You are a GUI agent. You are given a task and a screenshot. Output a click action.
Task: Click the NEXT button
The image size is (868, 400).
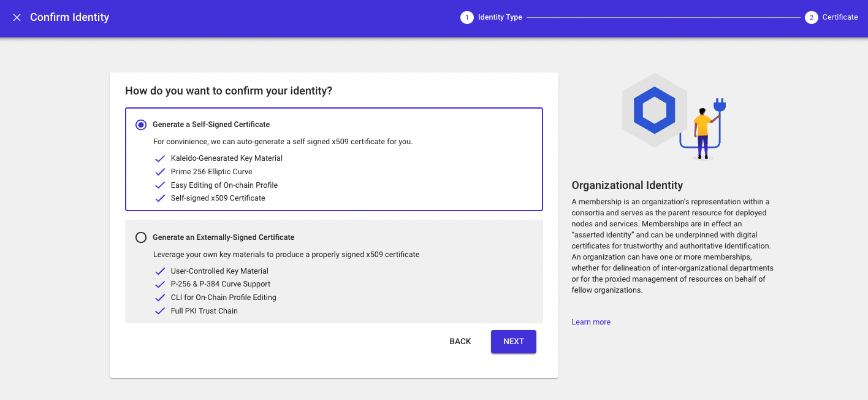point(514,342)
